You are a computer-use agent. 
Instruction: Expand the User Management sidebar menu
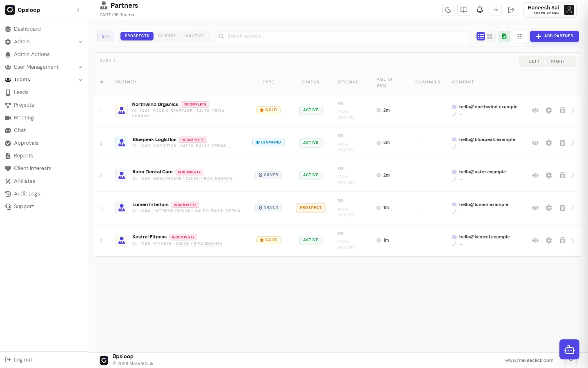44,67
